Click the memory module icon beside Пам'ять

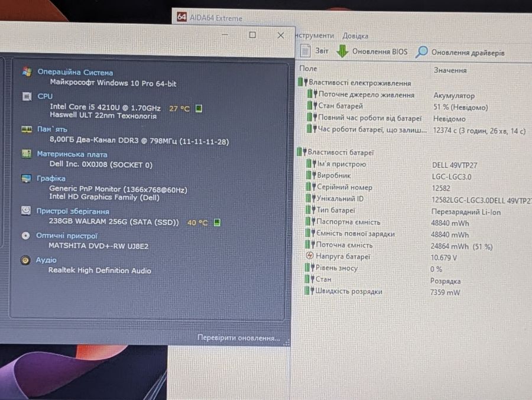click(x=27, y=129)
